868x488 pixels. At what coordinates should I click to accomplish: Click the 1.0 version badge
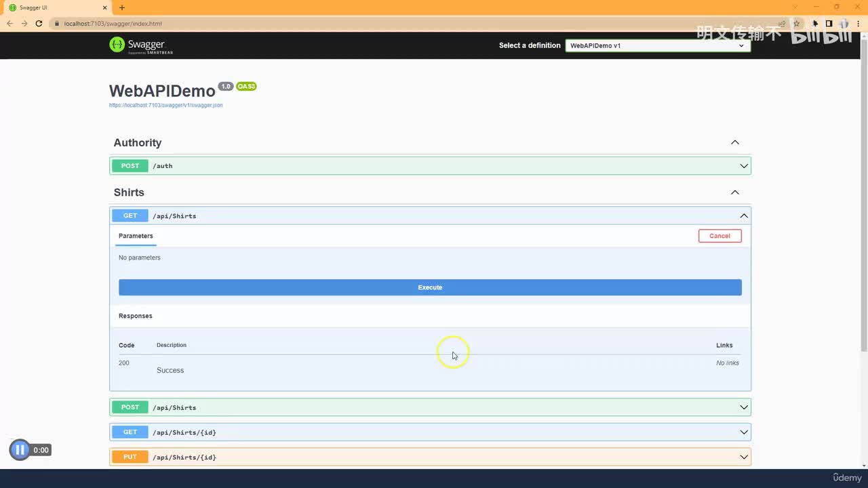226,87
